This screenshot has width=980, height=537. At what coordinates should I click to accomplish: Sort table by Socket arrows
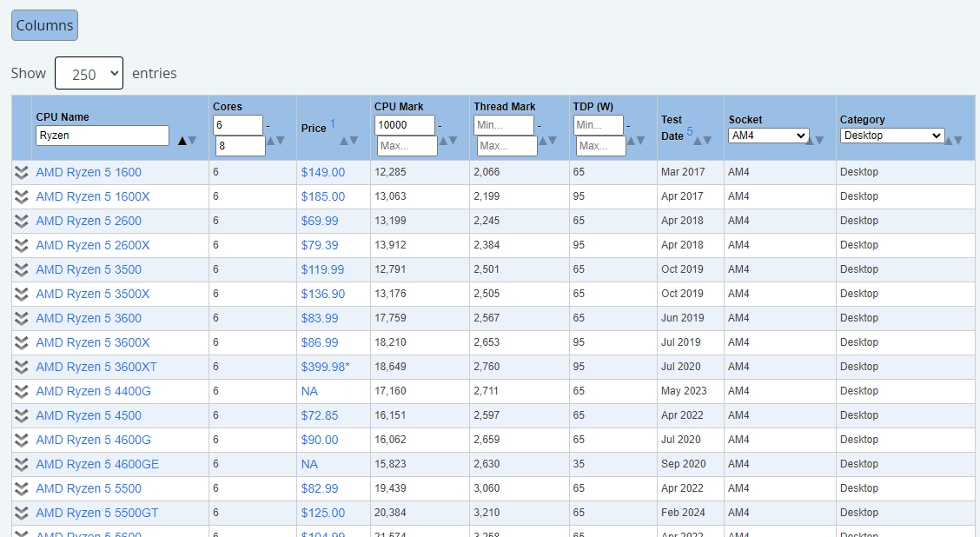tap(814, 141)
